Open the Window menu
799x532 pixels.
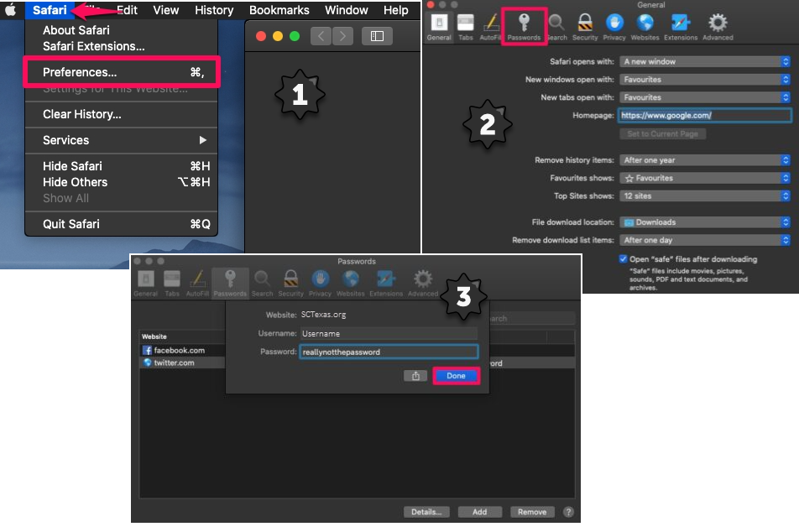(x=347, y=10)
